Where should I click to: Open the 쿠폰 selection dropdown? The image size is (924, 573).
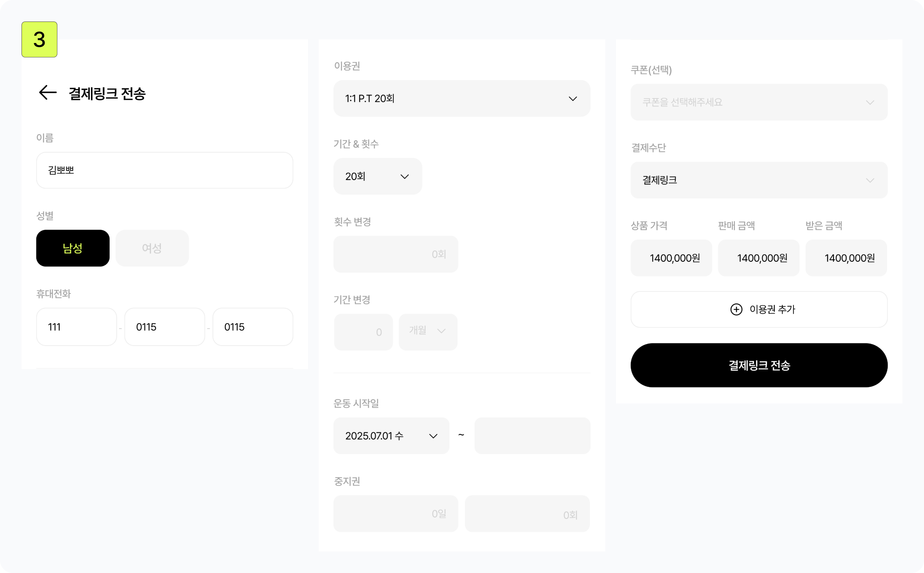pos(759,102)
